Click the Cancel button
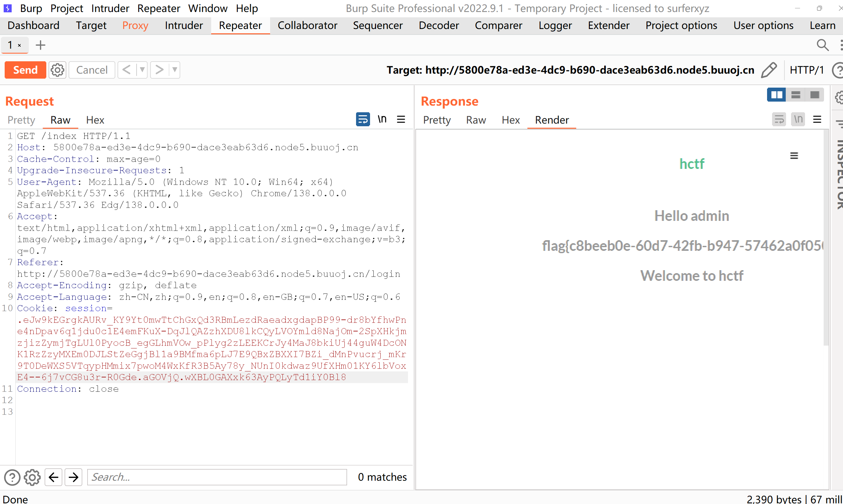 (92, 70)
